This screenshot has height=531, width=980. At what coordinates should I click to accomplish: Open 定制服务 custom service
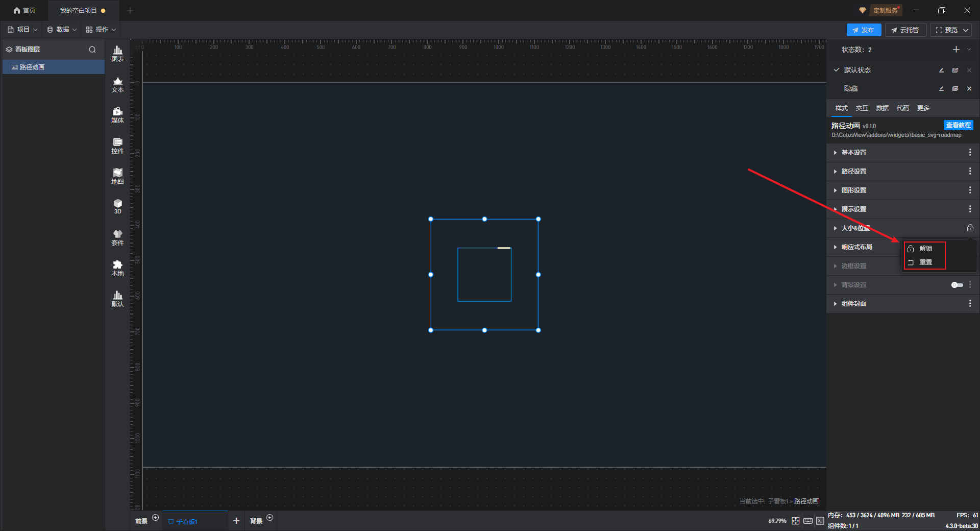[885, 11]
